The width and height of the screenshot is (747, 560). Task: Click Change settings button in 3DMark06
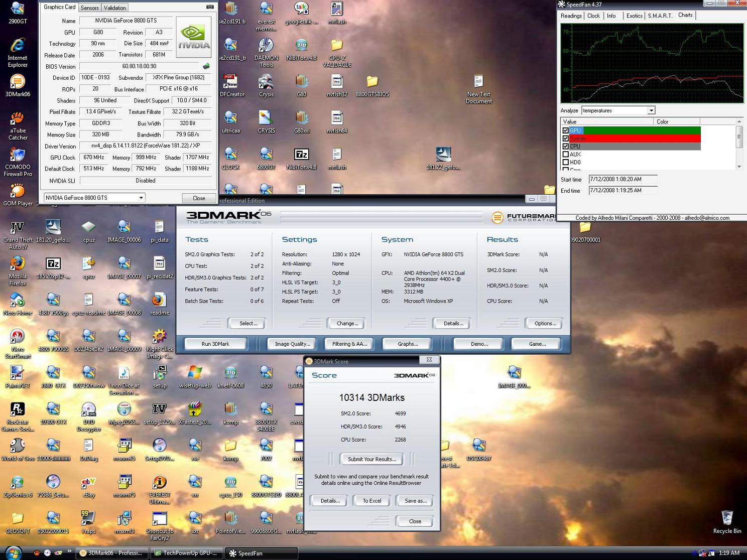347,324
